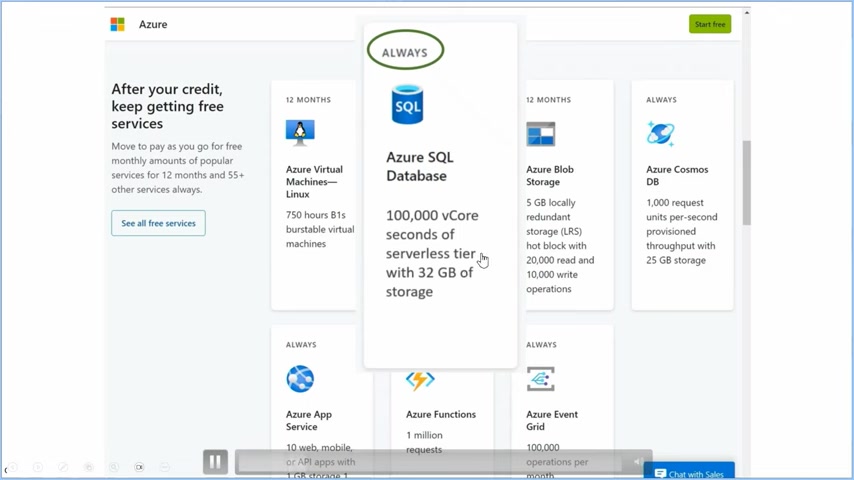854x480 pixels.
Task: Click 'ALWAYS' label on SQL Database card
Action: coord(405,53)
